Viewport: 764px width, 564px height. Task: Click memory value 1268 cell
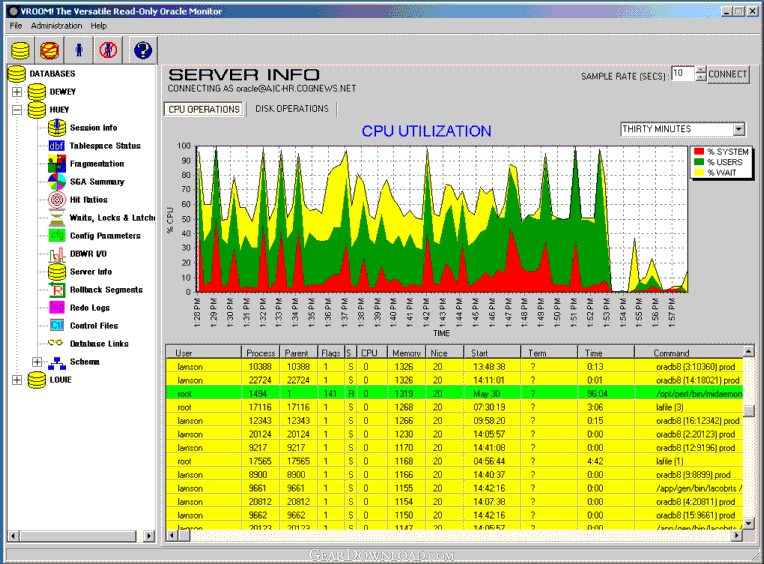[x=404, y=407]
